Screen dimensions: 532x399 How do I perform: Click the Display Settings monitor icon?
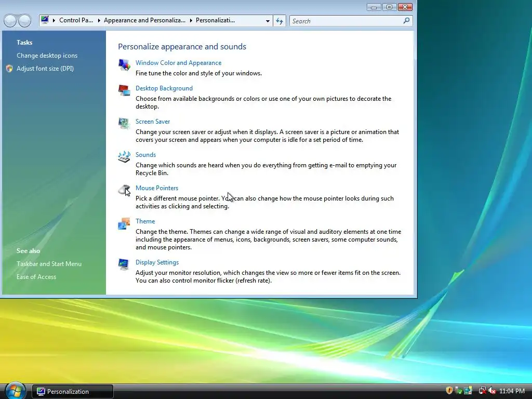124,264
